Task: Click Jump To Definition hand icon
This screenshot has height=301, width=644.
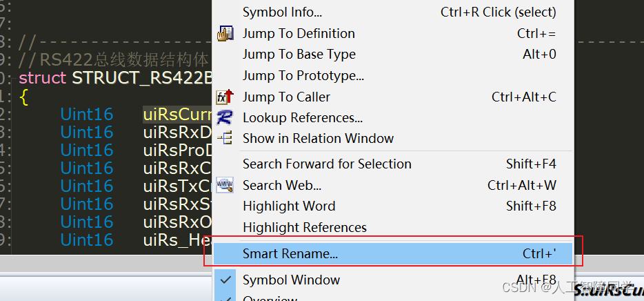Action: click(x=225, y=33)
